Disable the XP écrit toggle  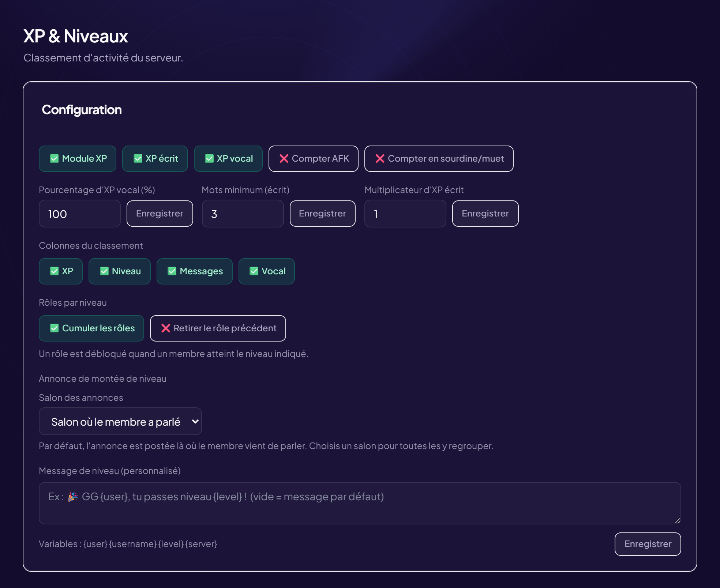click(155, 159)
